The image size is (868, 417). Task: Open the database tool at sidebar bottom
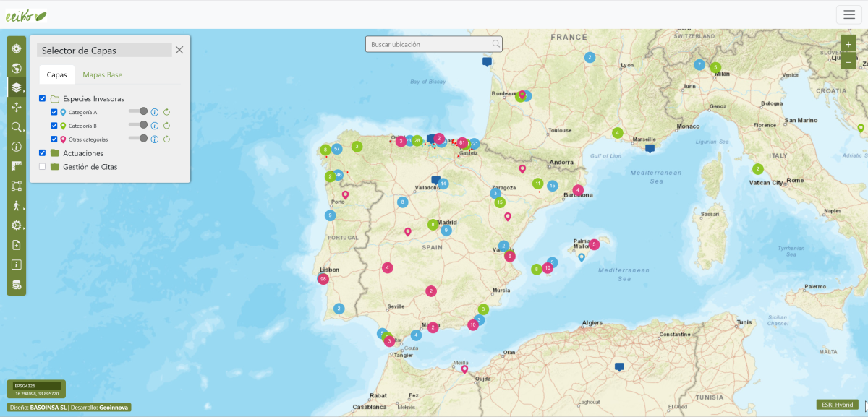(x=16, y=285)
